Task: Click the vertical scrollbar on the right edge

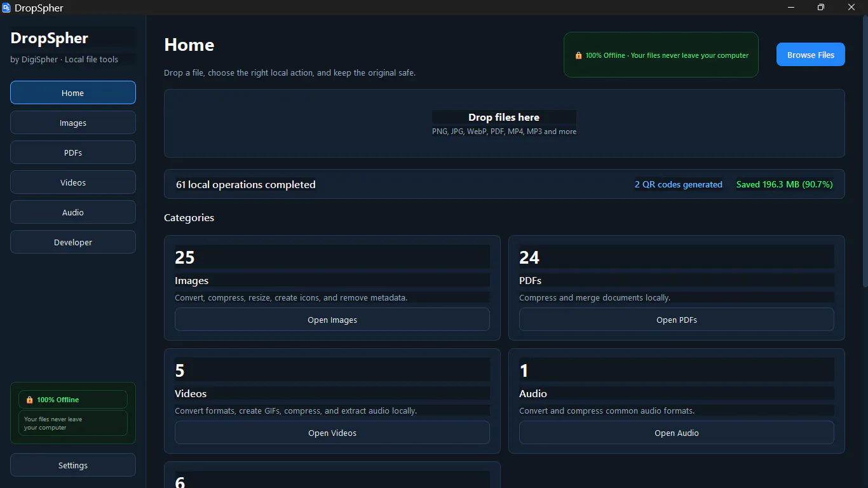Action: click(864, 152)
